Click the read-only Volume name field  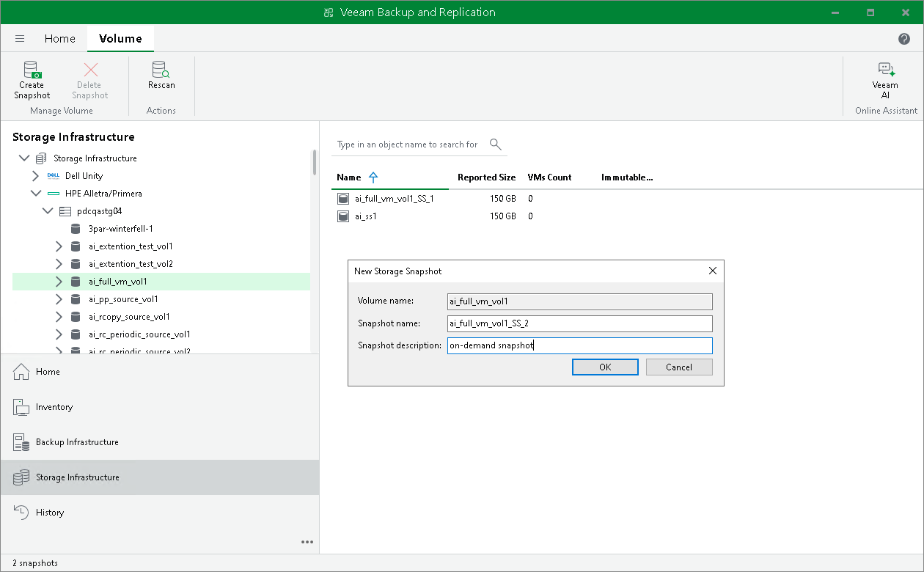[580, 301]
